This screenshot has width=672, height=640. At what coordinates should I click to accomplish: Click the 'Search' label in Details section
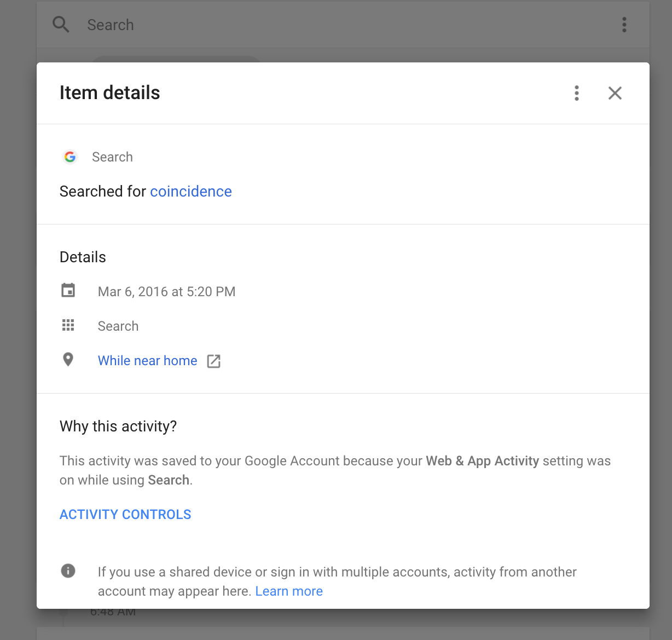click(118, 326)
